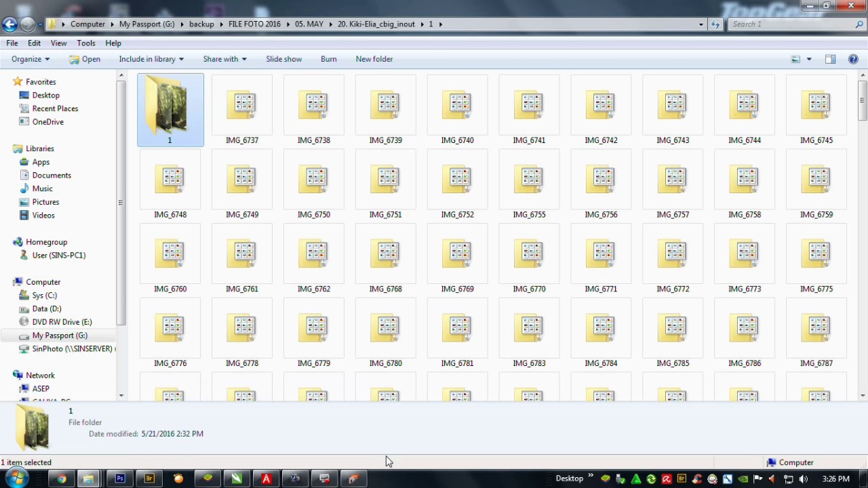
Task: Open Google Chrome from the taskbar
Action: (62, 479)
